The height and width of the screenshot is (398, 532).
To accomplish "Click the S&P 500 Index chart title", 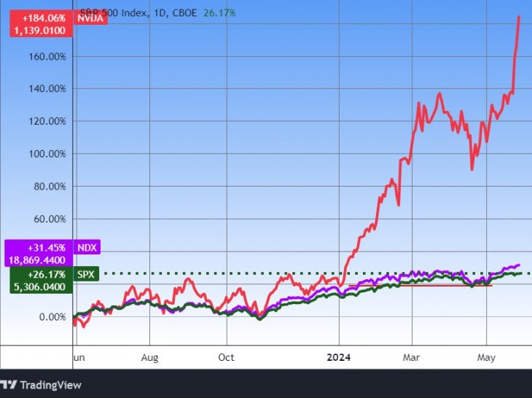I will pos(114,13).
